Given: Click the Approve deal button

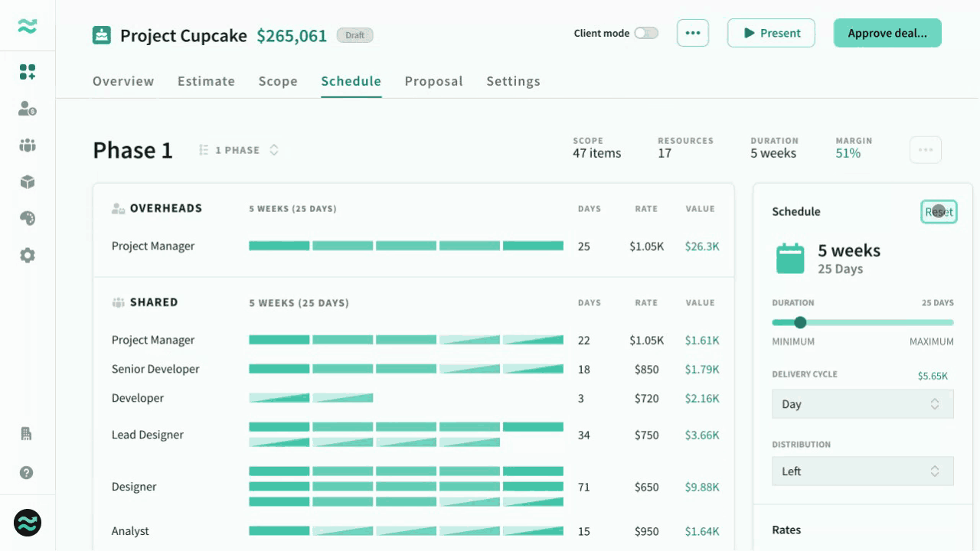Looking at the screenshot, I should point(887,33).
